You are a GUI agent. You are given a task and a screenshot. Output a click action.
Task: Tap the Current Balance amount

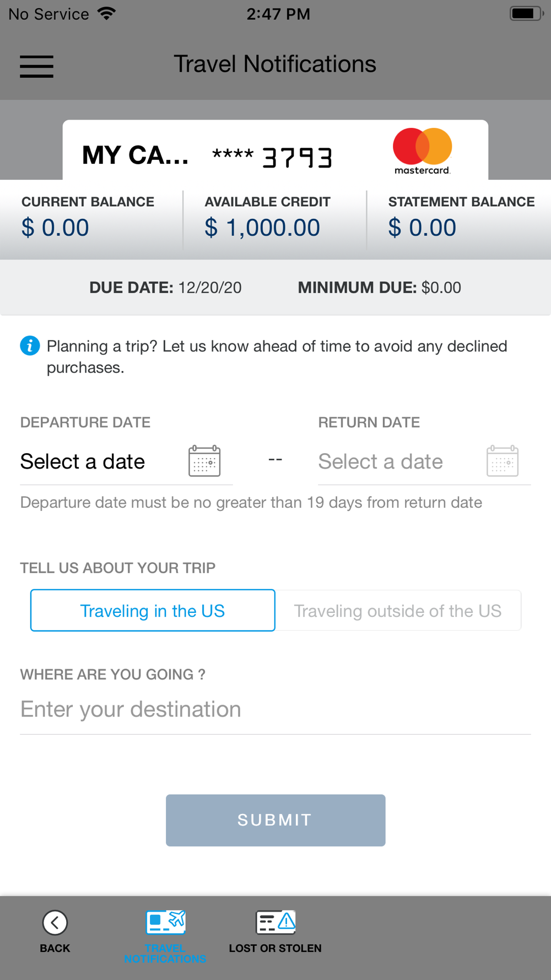pyautogui.click(x=55, y=228)
